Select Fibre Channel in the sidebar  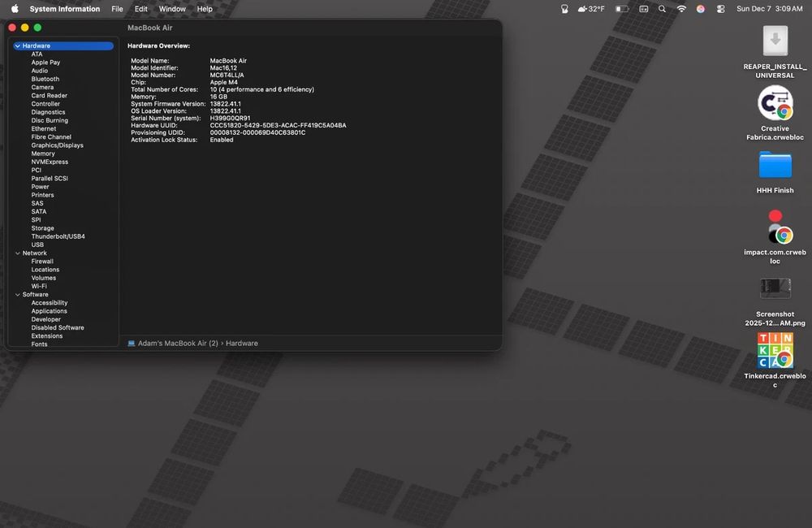[51, 136]
